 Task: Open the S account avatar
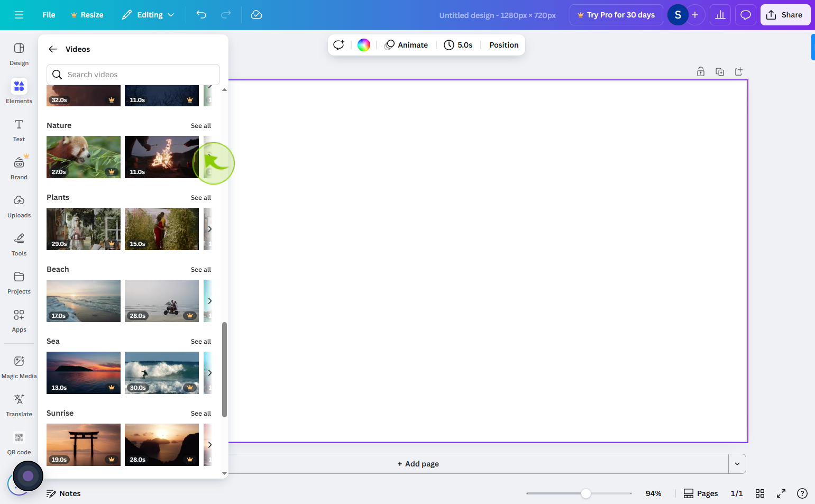[677, 15]
